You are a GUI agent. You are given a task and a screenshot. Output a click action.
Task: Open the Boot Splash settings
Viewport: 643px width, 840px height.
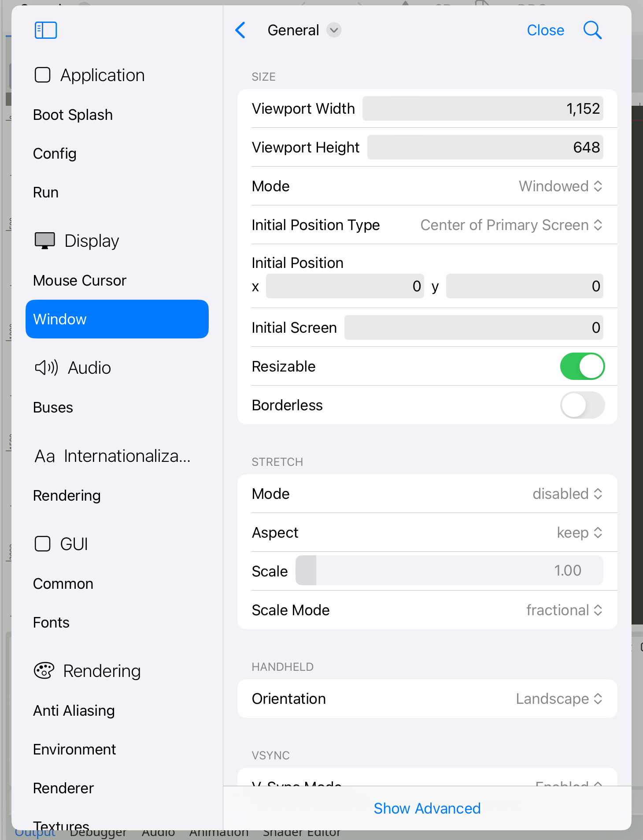(73, 115)
